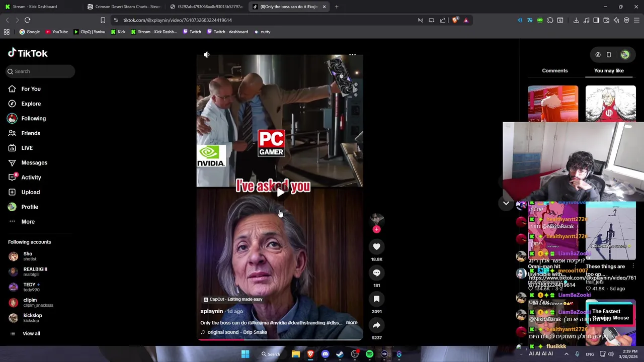Screen dimensions: 644x362
Task: Open the white-haired character video thumbnail
Action: [x=610, y=104]
